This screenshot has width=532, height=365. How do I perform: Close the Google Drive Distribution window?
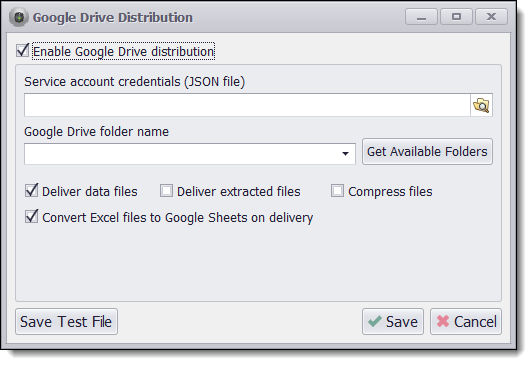[x=491, y=17]
